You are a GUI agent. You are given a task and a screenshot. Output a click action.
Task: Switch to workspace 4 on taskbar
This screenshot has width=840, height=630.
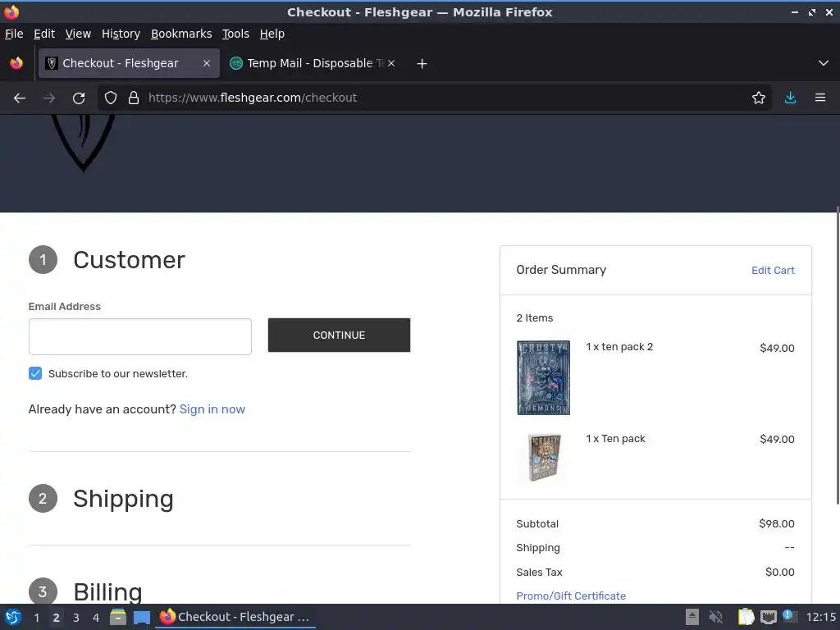pos(96,618)
